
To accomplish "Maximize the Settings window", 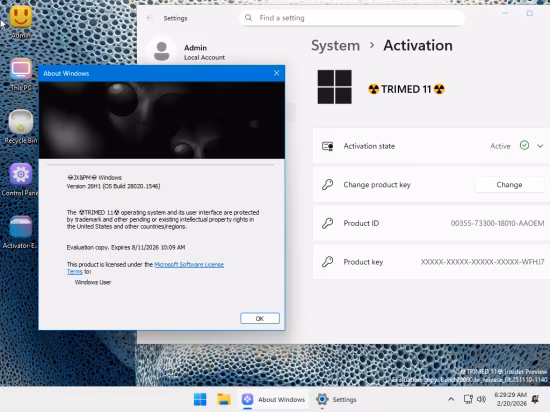I will pos(530,13).
